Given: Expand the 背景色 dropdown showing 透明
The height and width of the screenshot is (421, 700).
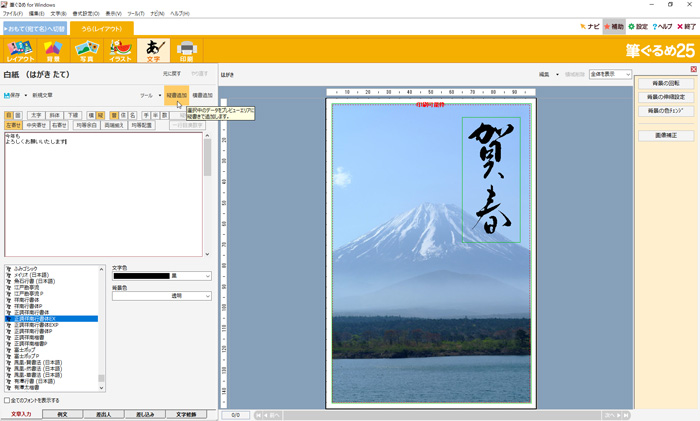Looking at the screenshot, I should click(207, 296).
